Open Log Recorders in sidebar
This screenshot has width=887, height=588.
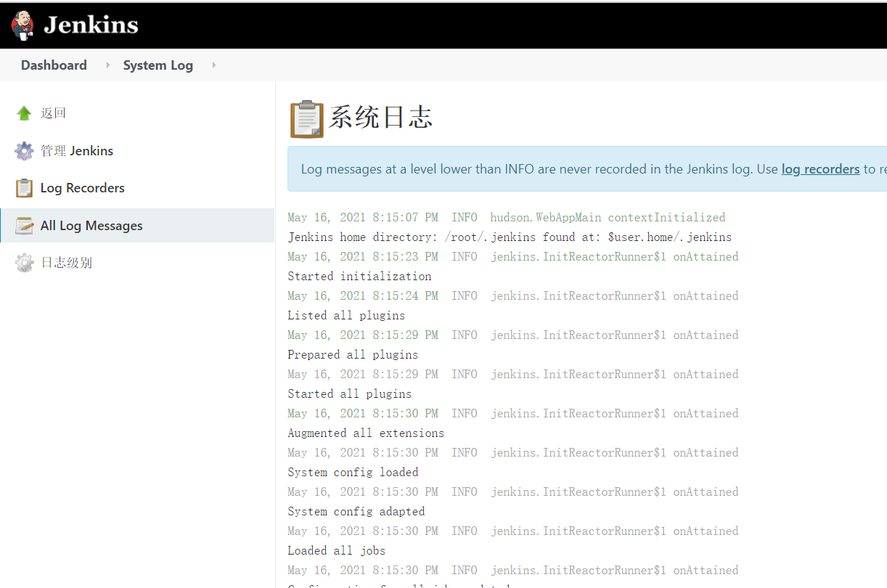pos(83,188)
